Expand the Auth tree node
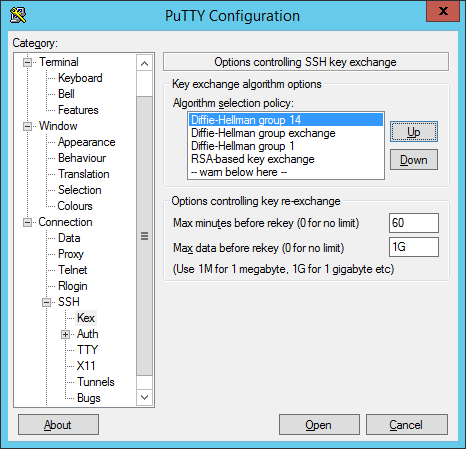466x449 pixels. (65, 334)
